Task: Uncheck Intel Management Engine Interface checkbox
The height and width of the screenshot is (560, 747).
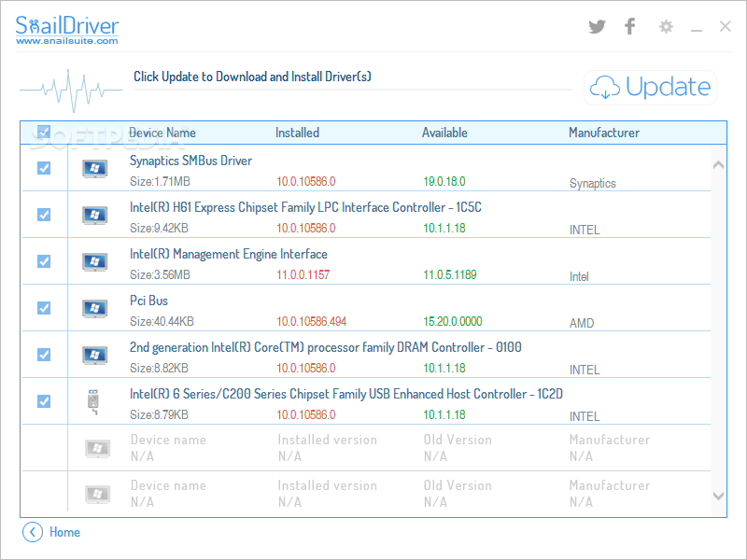Action: click(x=44, y=261)
